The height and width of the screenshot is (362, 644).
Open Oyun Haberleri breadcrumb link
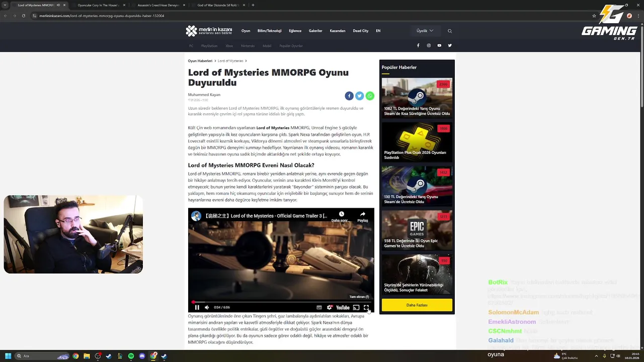pos(200,61)
